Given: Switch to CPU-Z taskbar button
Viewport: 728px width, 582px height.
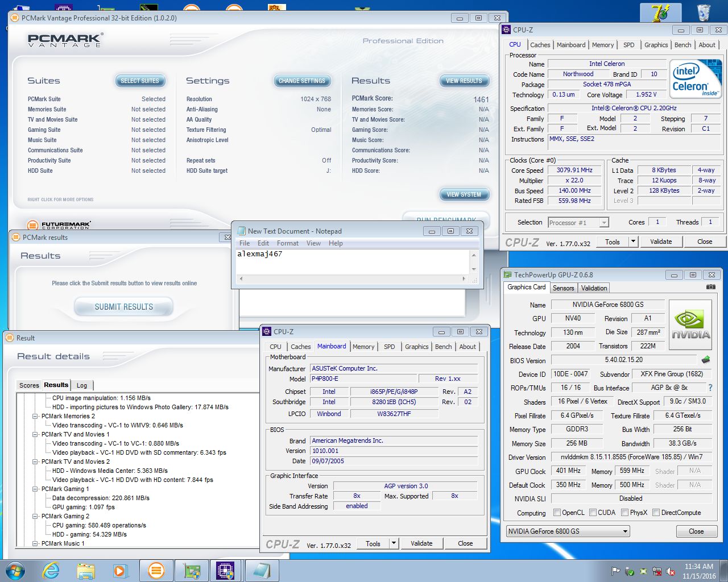Looking at the screenshot, I should (226, 571).
